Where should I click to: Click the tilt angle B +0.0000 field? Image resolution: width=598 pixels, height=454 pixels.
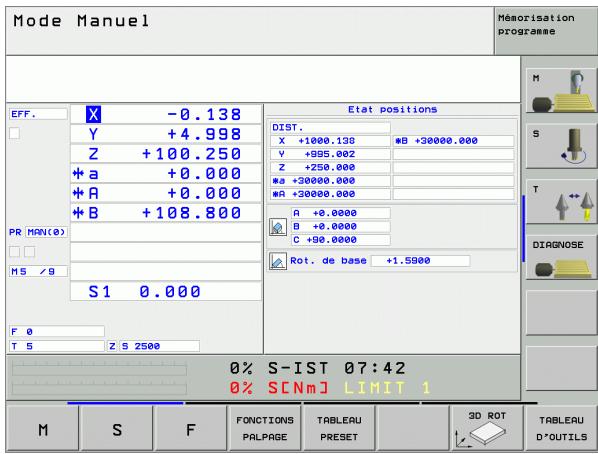coord(341,226)
